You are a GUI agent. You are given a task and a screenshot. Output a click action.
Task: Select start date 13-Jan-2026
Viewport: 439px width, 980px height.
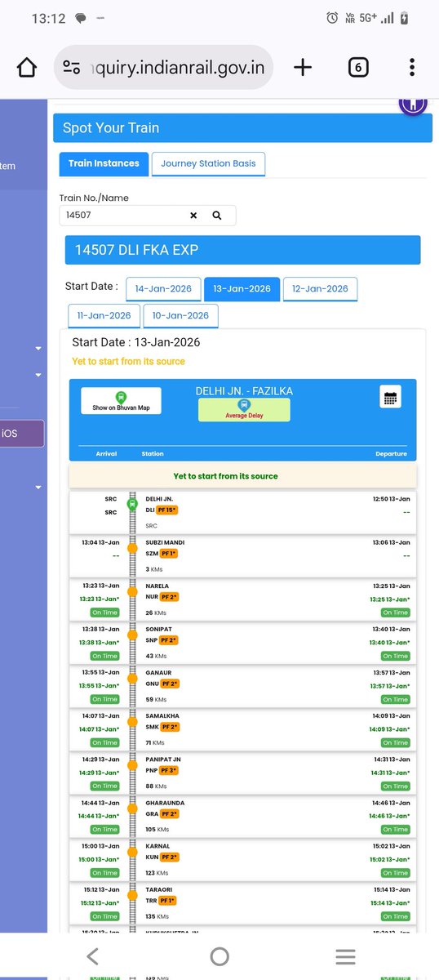(x=242, y=289)
